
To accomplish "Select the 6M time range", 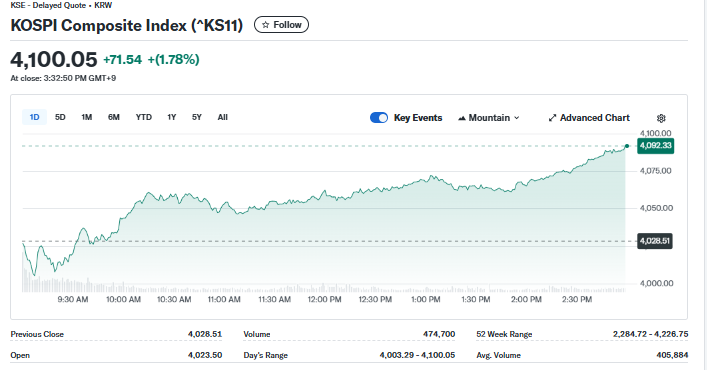I will click(x=114, y=117).
